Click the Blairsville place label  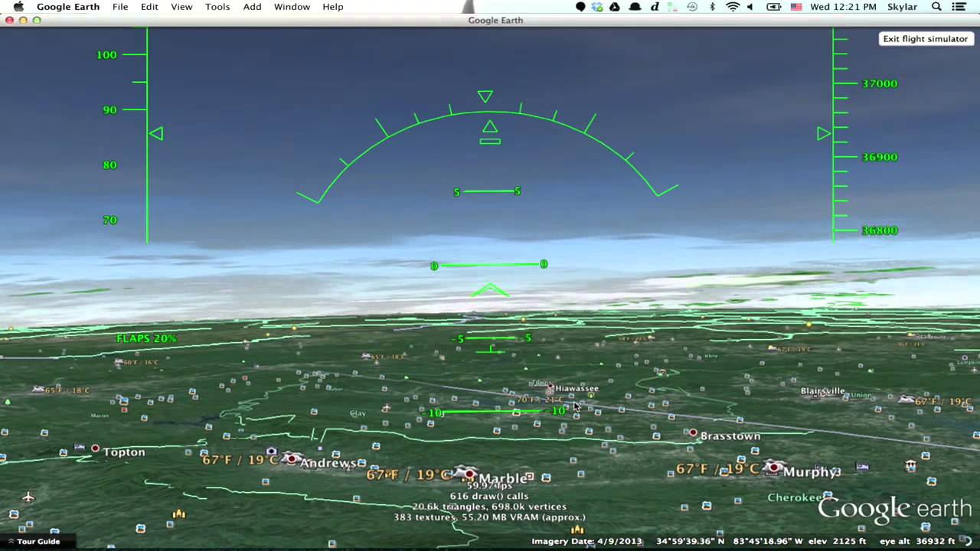click(822, 391)
